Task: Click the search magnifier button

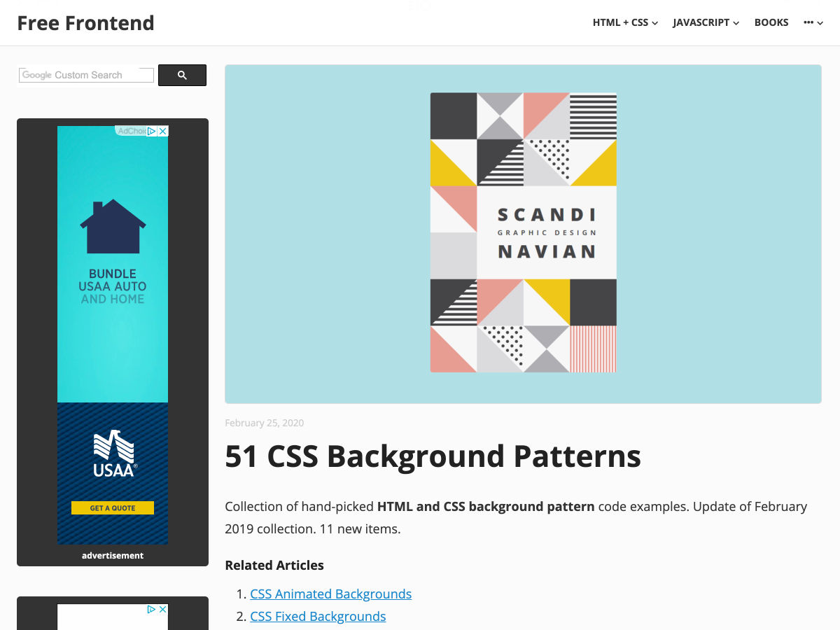Action: [182, 75]
